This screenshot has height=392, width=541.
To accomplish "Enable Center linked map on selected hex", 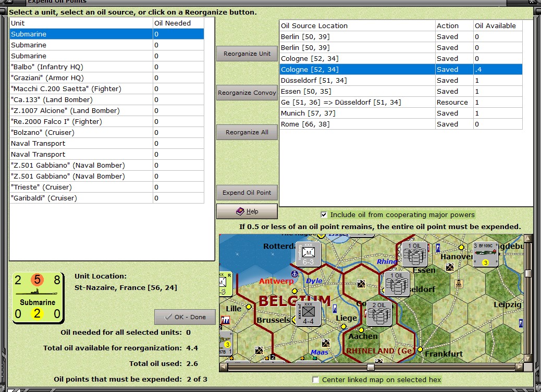I will coord(316,380).
